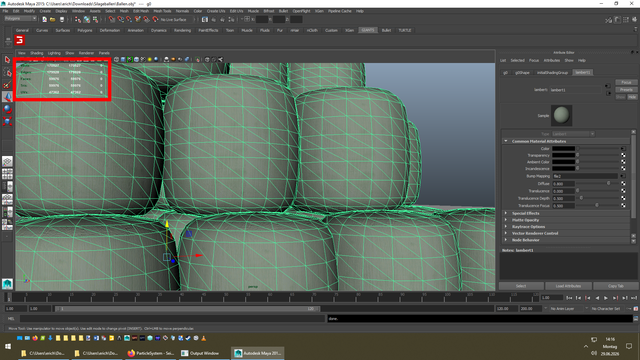
Task: Select the g0Shape attribute tab
Action: 522,72
